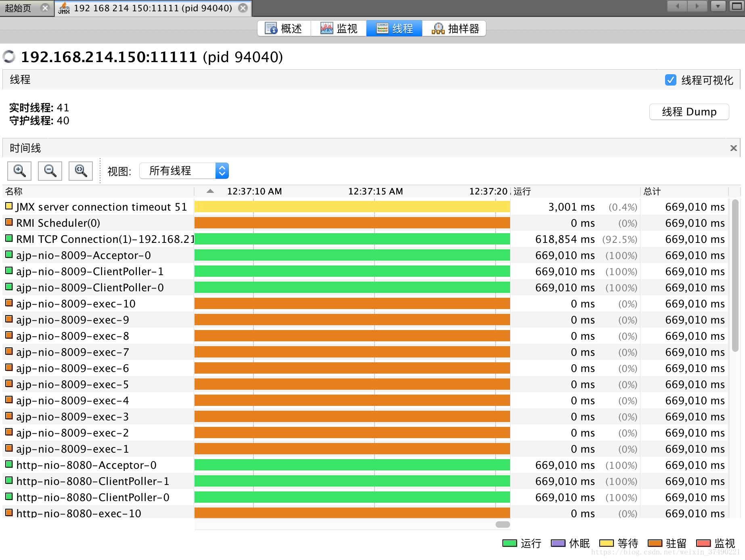Click the fit-to-width zoom magnifier button
This screenshot has width=745, height=560.
point(81,171)
